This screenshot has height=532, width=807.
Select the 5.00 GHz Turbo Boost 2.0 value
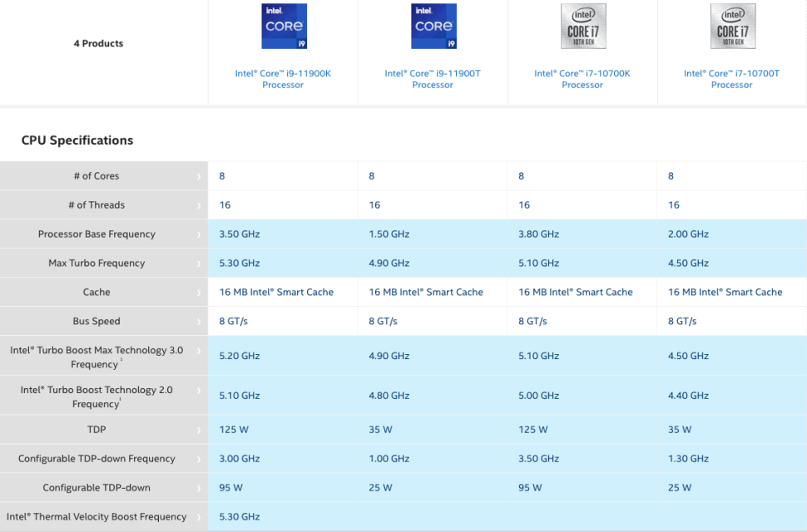click(538, 396)
